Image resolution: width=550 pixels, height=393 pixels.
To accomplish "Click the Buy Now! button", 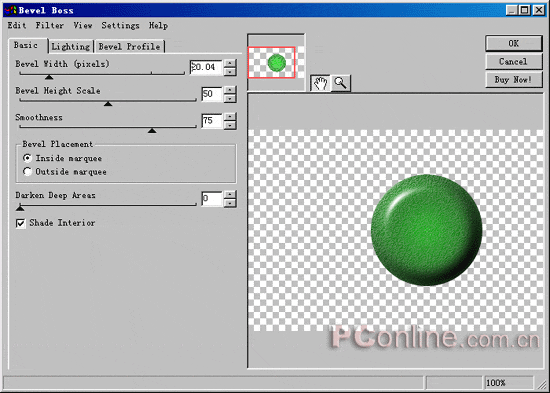I will [x=514, y=80].
